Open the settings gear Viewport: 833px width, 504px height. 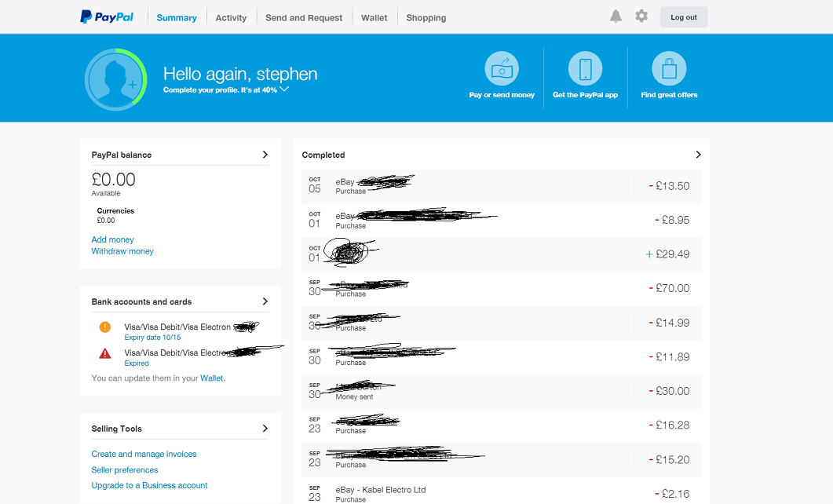[641, 16]
